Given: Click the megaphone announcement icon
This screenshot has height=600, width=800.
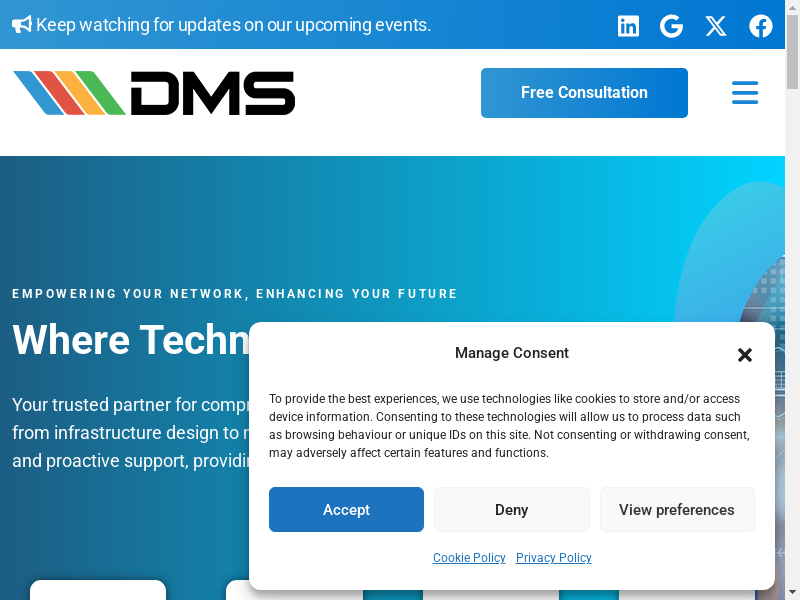Looking at the screenshot, I should 22,25.
